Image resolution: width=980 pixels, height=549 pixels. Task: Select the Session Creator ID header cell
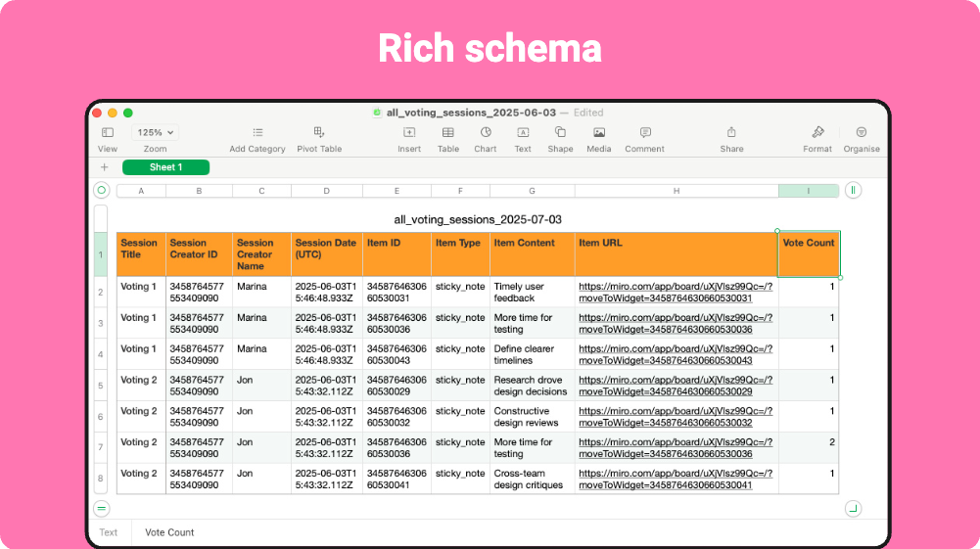[x=199, y=254]
